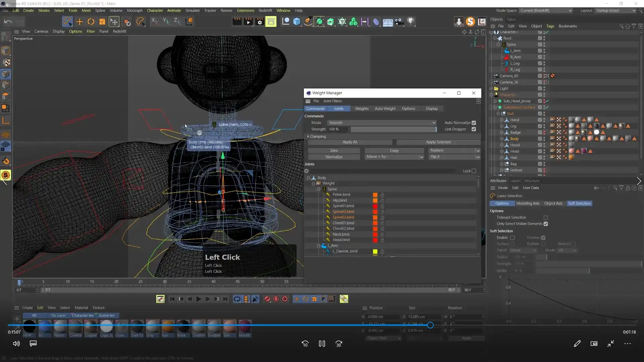Image resolution: width=644 pixels, height=362 pixels.
Task: Open the Mode Smooth dropdown
Action: pos(382,123)
